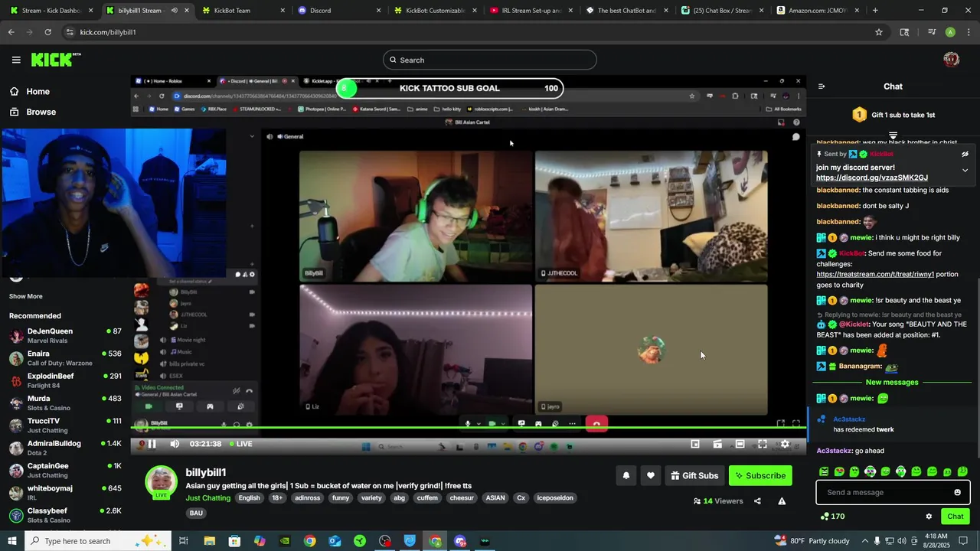The height and width of the screenshot is (551, 980).
Task: Select the adinross tag
Action: pos(307,497)
